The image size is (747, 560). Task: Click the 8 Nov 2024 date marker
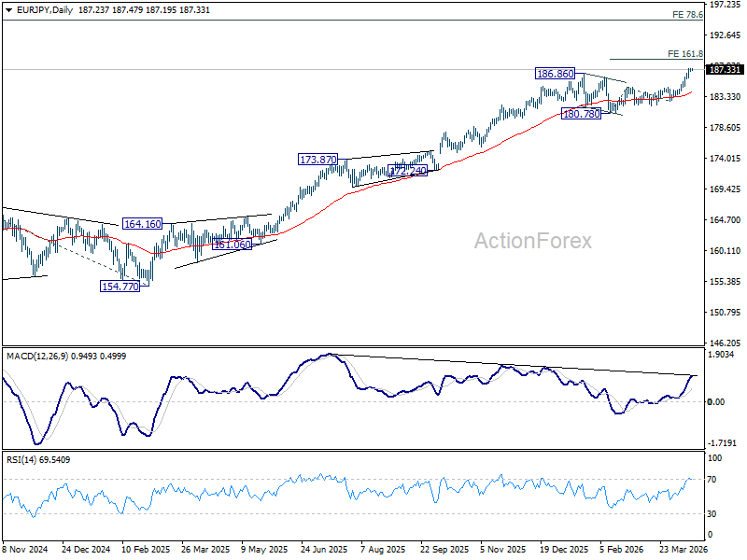click(x=25, y=550)
